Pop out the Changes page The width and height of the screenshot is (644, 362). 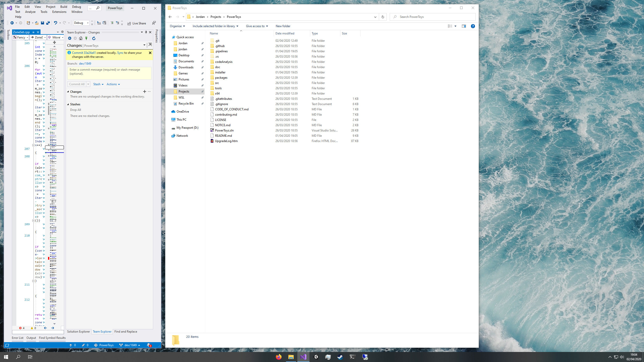click(150, 45)
